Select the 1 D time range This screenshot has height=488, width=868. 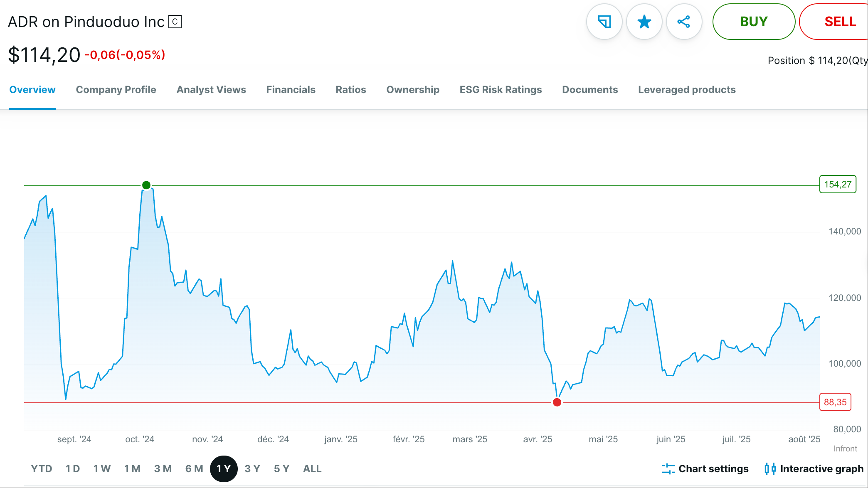pyautogui.click(x=73, y=469)
